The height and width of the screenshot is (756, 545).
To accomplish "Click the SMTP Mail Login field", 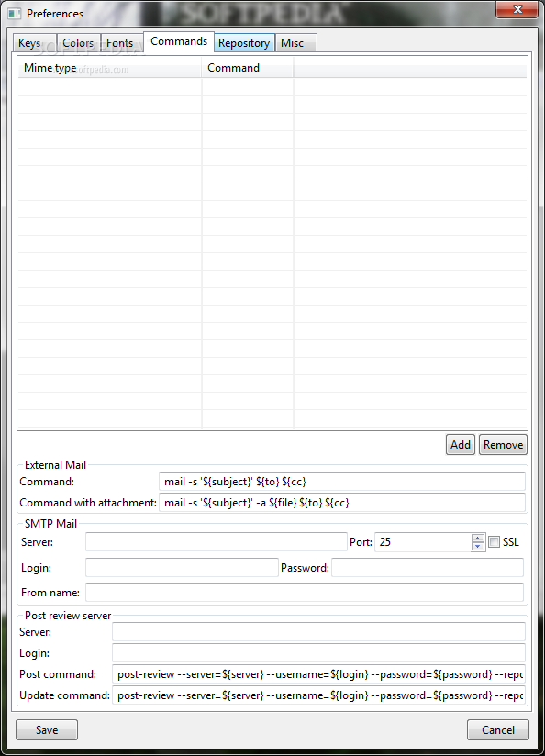I will pyautogui.click(x=182, y=568).
